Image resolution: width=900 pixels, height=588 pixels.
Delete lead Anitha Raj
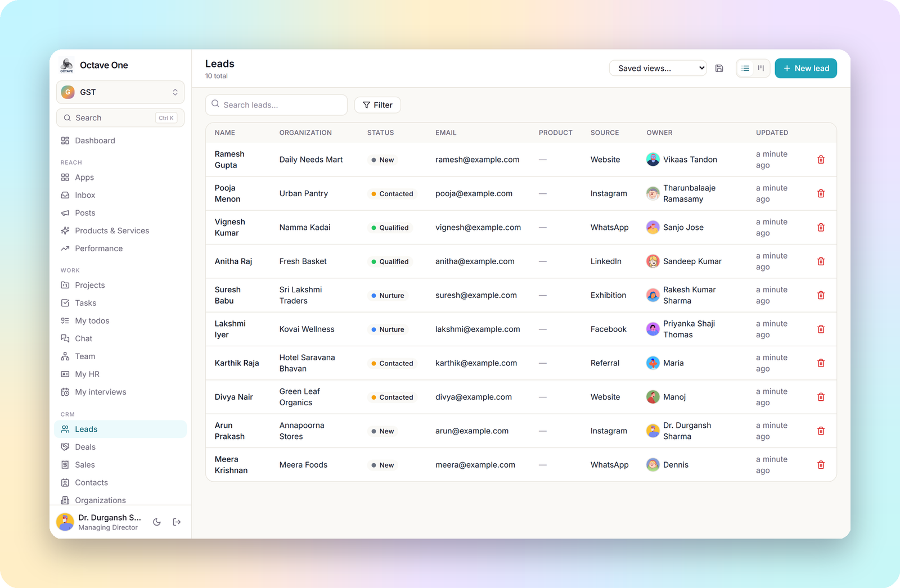coord(821,261)
